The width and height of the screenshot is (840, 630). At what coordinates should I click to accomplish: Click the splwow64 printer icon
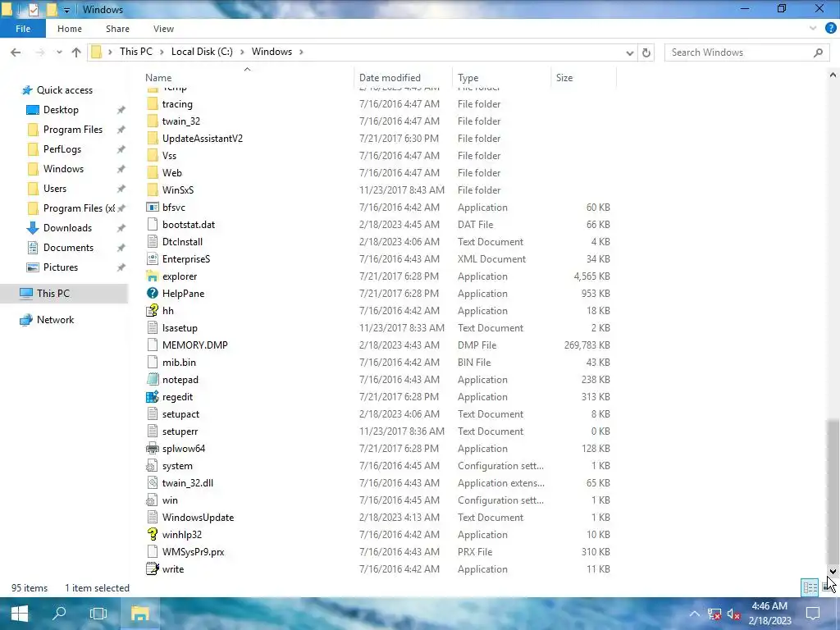(152, 449)
